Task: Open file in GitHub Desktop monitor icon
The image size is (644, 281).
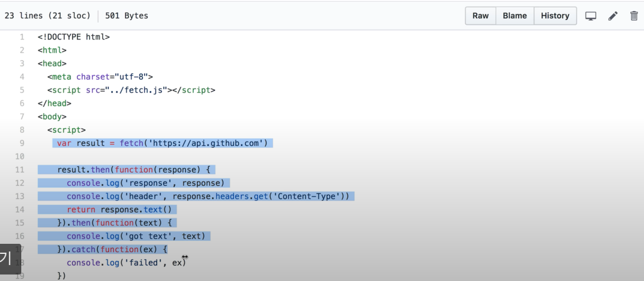Action: tap(591, 16)
